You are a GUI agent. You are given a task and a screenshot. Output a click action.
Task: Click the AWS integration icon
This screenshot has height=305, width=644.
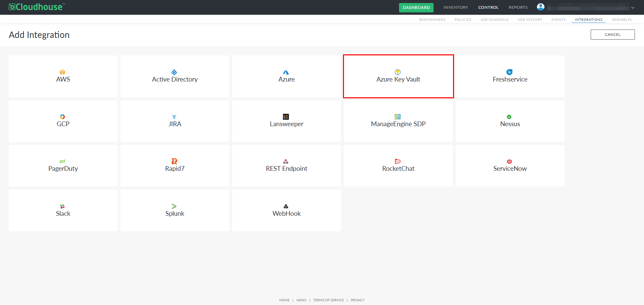point(62,72)
